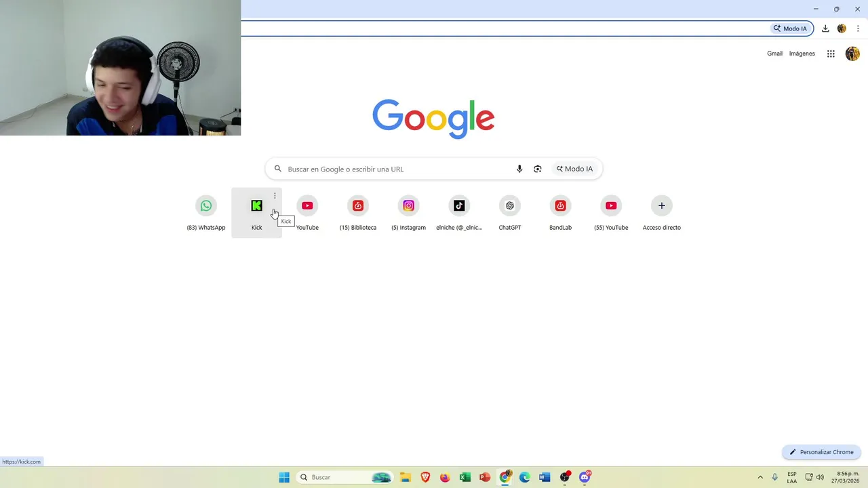
Task: Expand hidden system tray icons
Action: pos(760,477)
